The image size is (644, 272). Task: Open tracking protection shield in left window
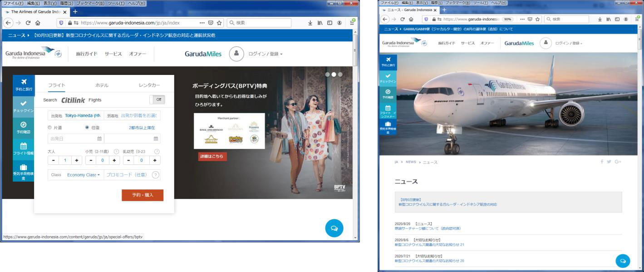(62, 23)
